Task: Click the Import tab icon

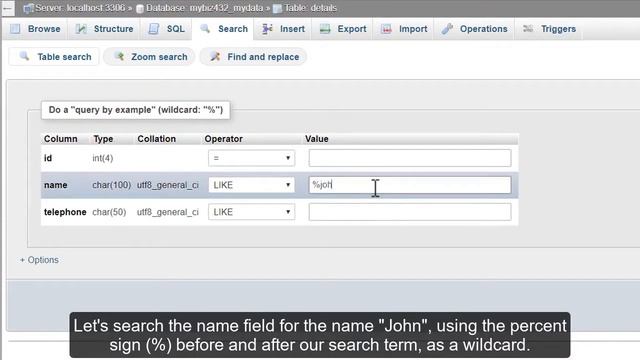Action: click(386, 29)
